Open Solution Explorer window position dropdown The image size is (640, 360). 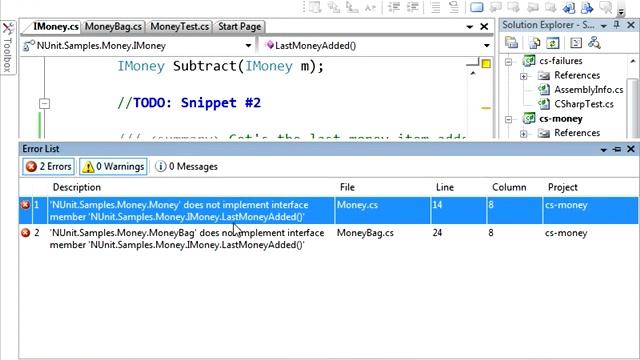(x=604, y=26)
